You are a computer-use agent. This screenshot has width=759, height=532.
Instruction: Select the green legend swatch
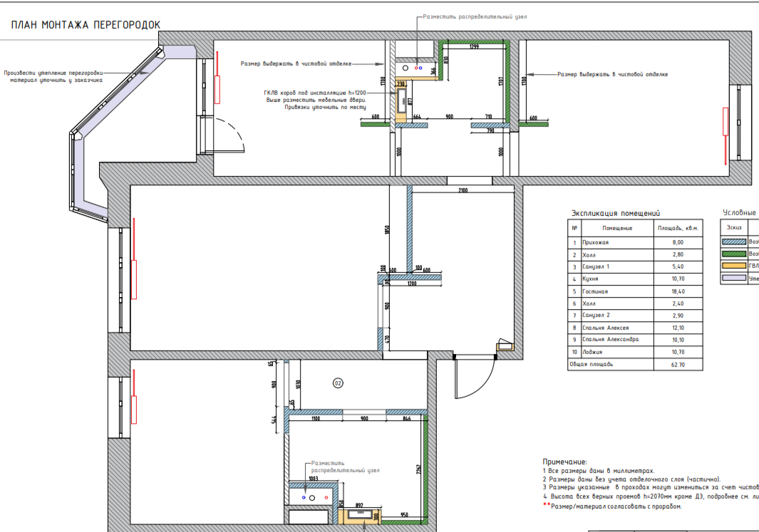tap(734, 254)
